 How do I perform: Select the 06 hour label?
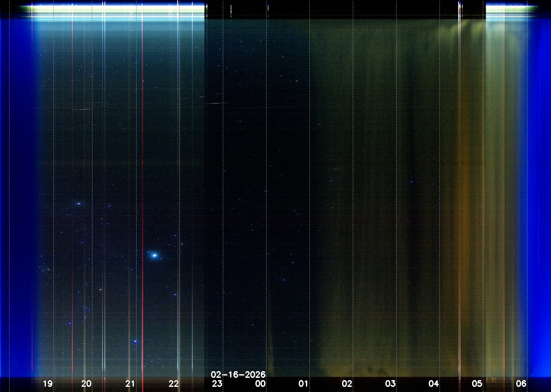point(521,383)
